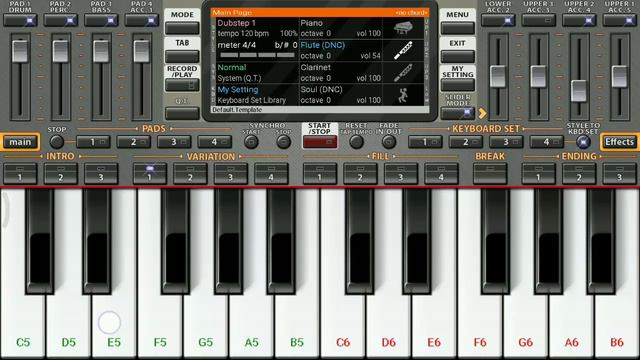Select the Clarinet instrument icon
The width and height of the screenshot is (640, 360).
[403, 73]
